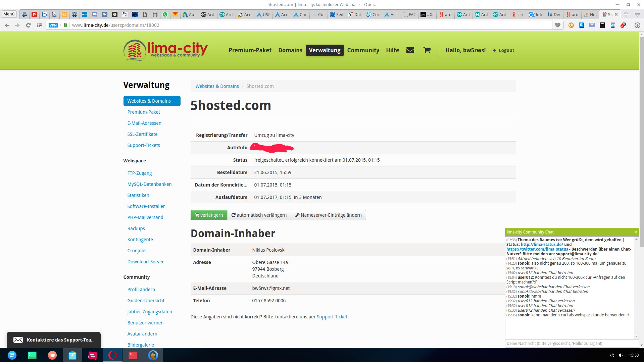Image resolution: width=644 pixels, height=362 pixels.
Task: Reload the page with the refresh icon
Action: coord(28,25)
